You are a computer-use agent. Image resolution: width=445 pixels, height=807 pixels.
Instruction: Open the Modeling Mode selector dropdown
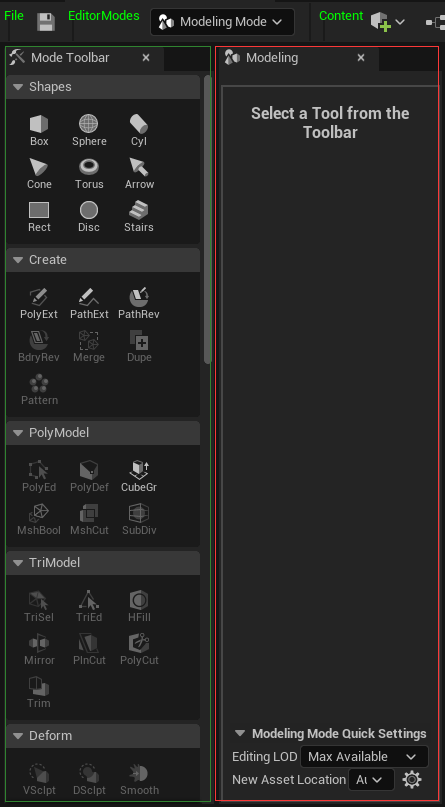[222, 22]
